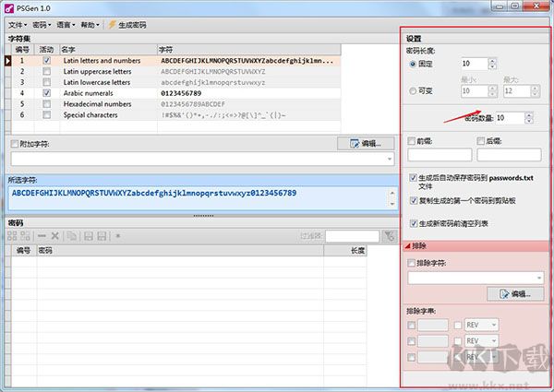Toggle auto-save to passwords.txt checkbox
This screenshot has height=392, width=554.
click(x=413, y=178)
